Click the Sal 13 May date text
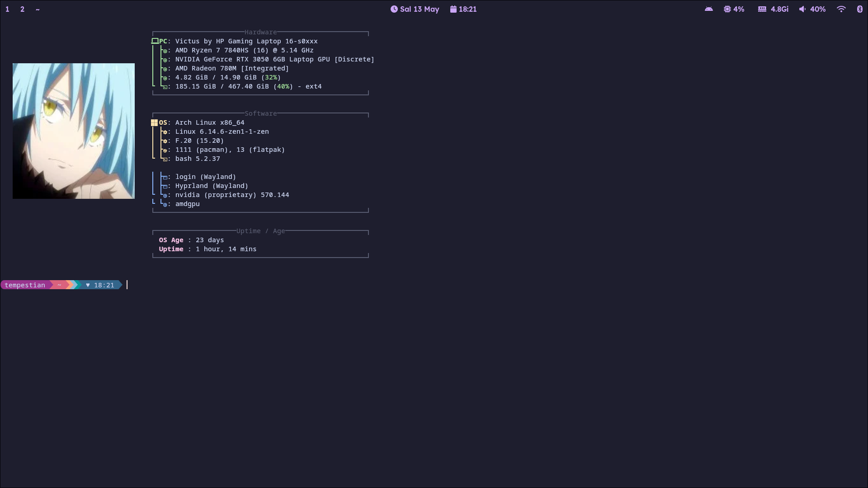This screenshot has height=488, width=868. click(419, 9)
